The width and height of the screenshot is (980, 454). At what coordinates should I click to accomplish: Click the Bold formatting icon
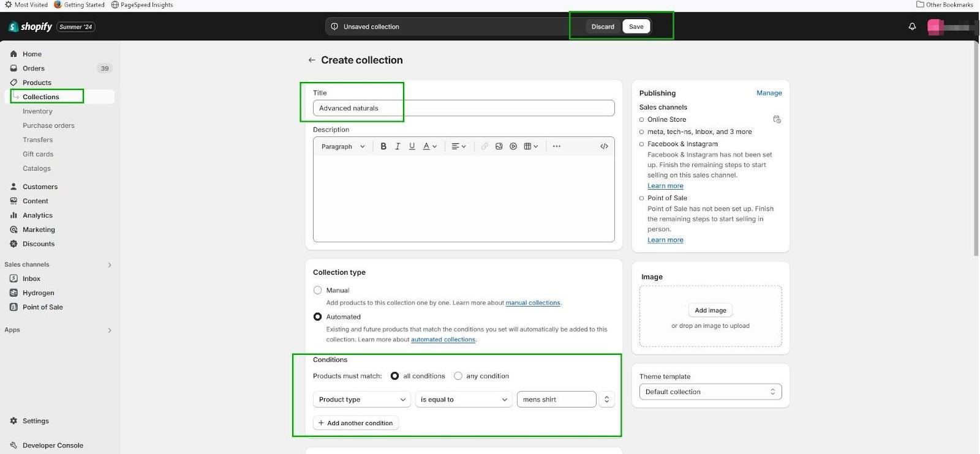pyautogui.click(x=383, y=146)
